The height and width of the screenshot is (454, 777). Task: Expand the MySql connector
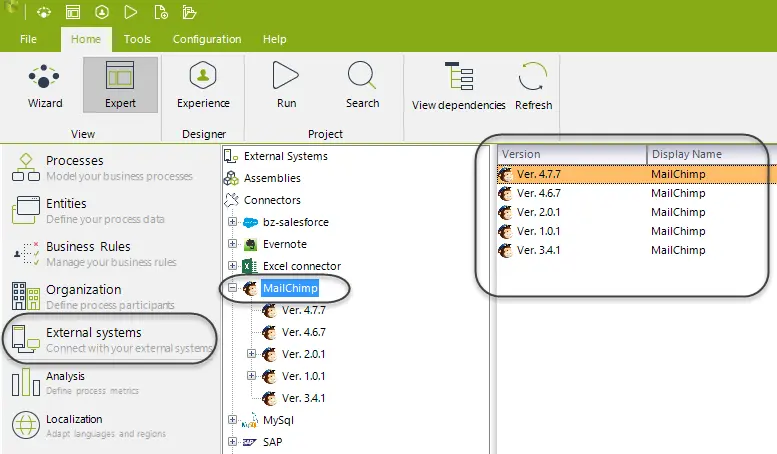tap(232, 419)
